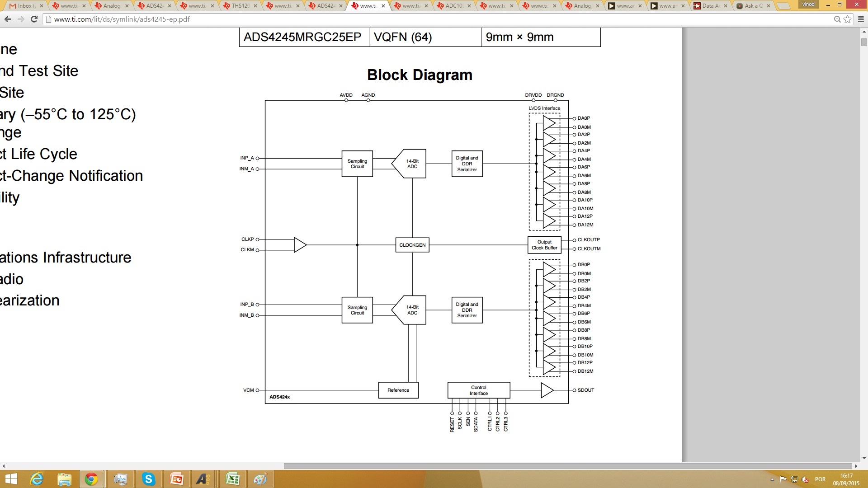This screenshot has width=868, height=488.
Task: Click the horizontal scrollbar thumb
Action: [x=568, y=466]
